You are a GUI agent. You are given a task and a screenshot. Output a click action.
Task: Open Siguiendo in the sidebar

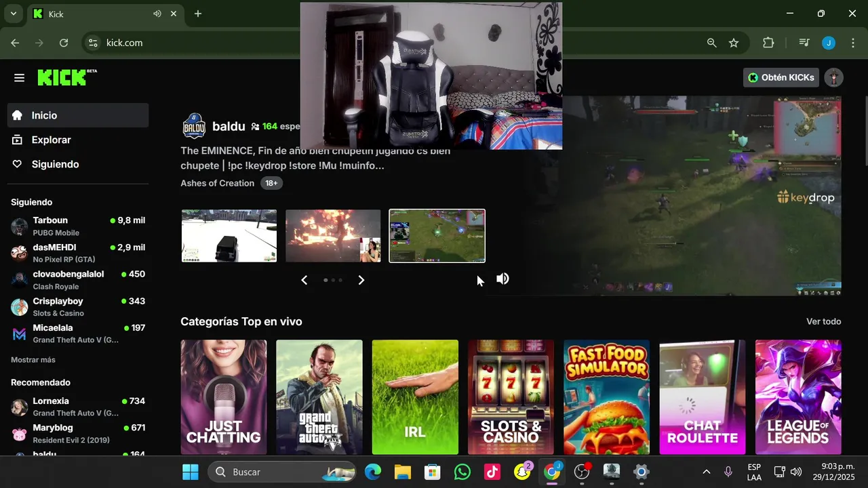(x=78, y=164)
